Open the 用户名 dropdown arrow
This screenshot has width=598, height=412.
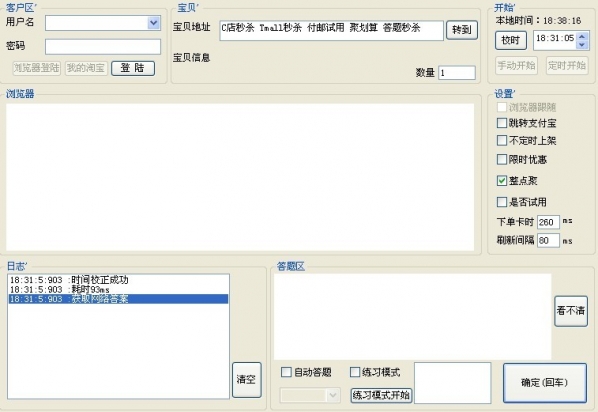(x=154, y=23)
